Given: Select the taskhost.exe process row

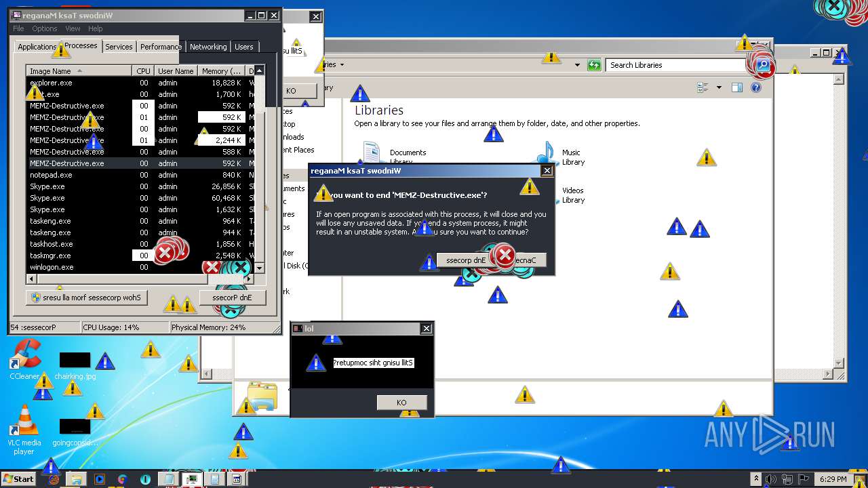Looking at the screenshot, I should point(140,244).
